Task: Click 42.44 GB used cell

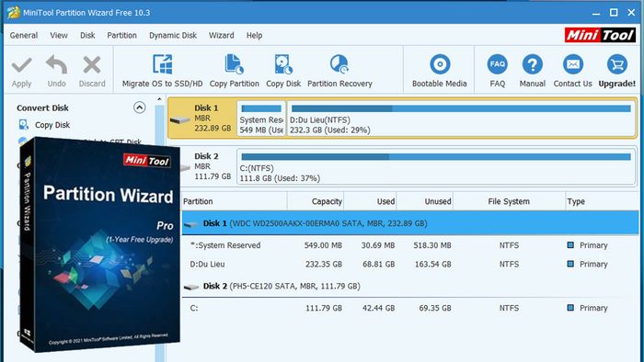Action: click(378, 308)
